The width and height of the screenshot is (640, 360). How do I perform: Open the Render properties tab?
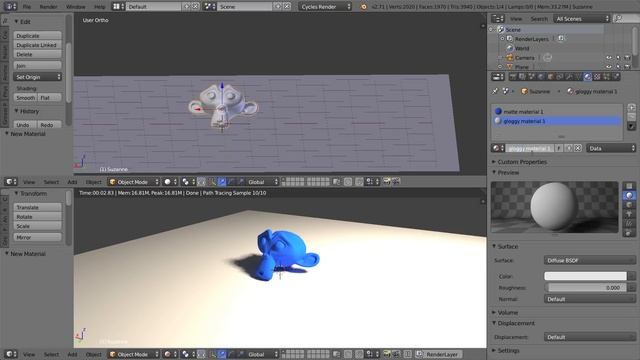[x=513, y=77]
